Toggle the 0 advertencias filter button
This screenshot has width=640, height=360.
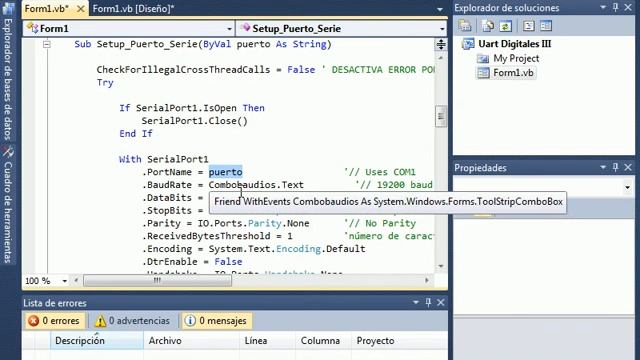[133, 321]
